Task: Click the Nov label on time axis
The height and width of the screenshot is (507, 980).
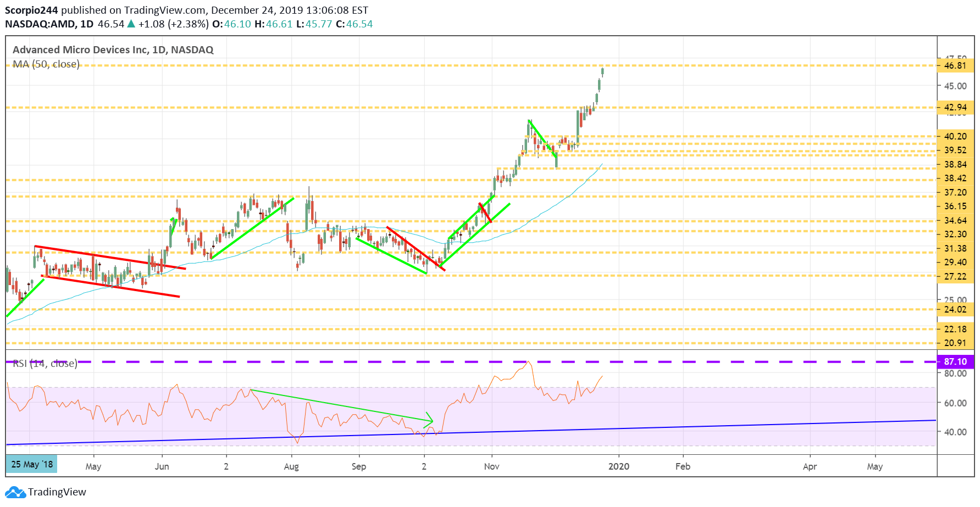Action: click(x=492, y=466)
